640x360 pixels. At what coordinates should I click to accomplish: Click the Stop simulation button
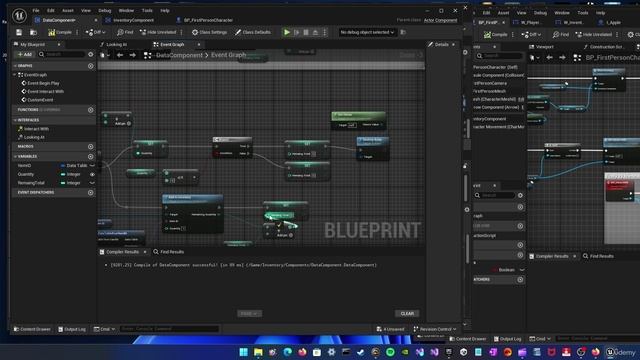tap(306, 32)
